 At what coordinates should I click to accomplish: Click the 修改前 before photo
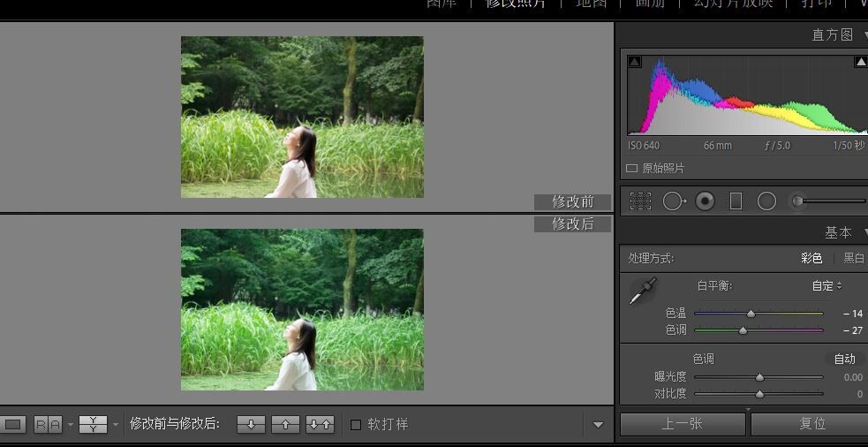pos(302,117)
